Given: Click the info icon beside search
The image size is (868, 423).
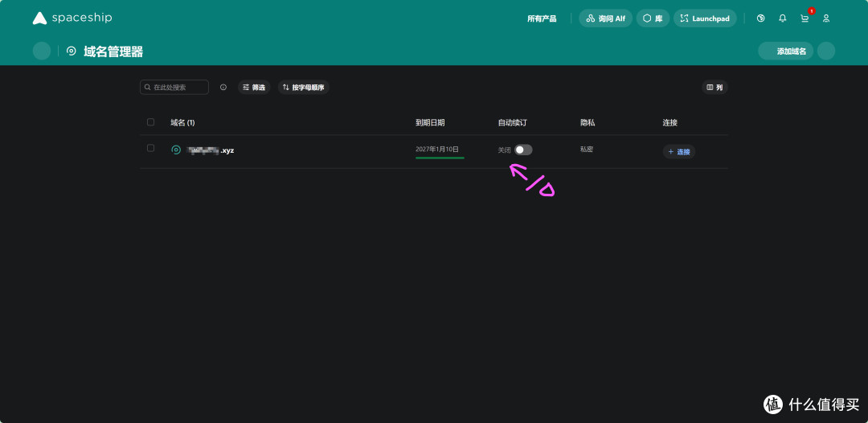Looking at the screenshot, I should click(223, 87).
